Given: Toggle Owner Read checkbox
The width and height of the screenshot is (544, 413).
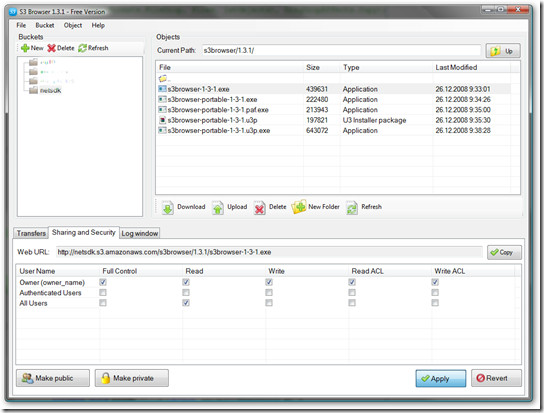Looking at the screenshot, I should click(186, 282).
